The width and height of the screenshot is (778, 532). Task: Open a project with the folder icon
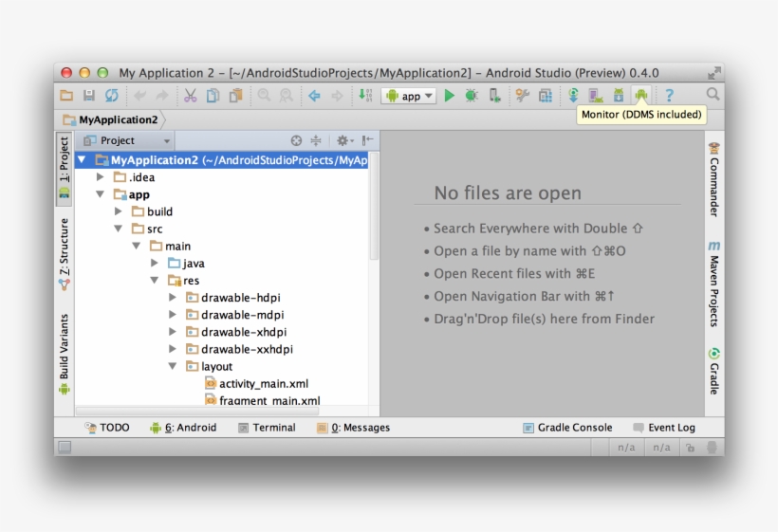pyautogui.click(x=66, y=95)
